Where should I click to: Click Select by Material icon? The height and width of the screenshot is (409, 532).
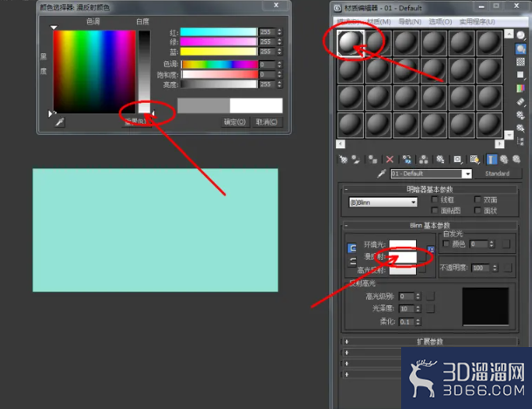pos(521,128)
